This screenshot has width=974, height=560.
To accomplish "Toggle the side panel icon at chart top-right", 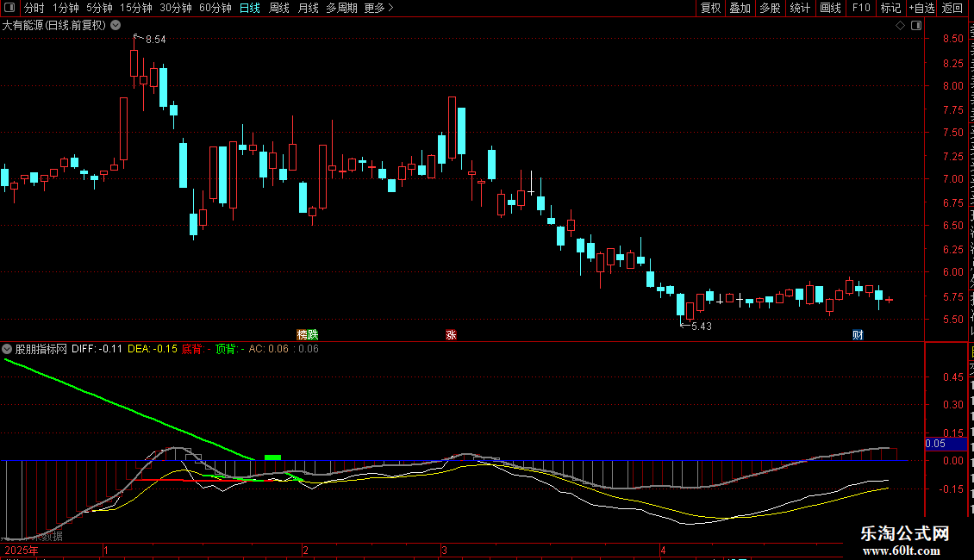I will click(916, 26).
